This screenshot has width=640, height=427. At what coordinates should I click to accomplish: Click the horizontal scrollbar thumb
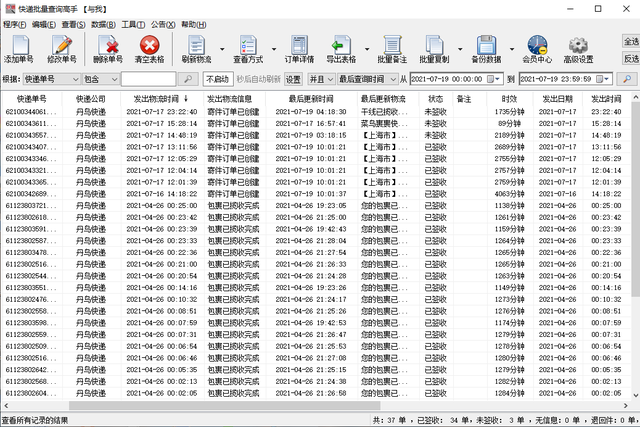[224, 405]
